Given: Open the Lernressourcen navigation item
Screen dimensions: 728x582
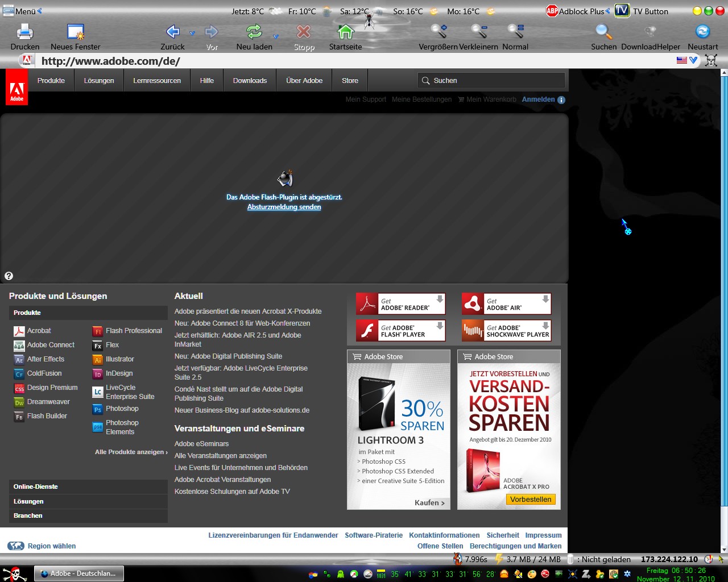Looking at the screenshot, I should [157, 81].
